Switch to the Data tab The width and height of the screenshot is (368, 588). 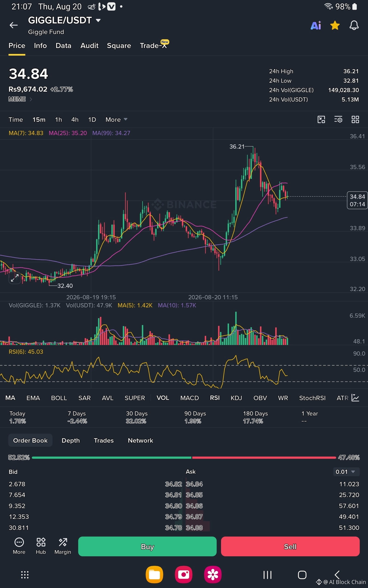[63, 46]
